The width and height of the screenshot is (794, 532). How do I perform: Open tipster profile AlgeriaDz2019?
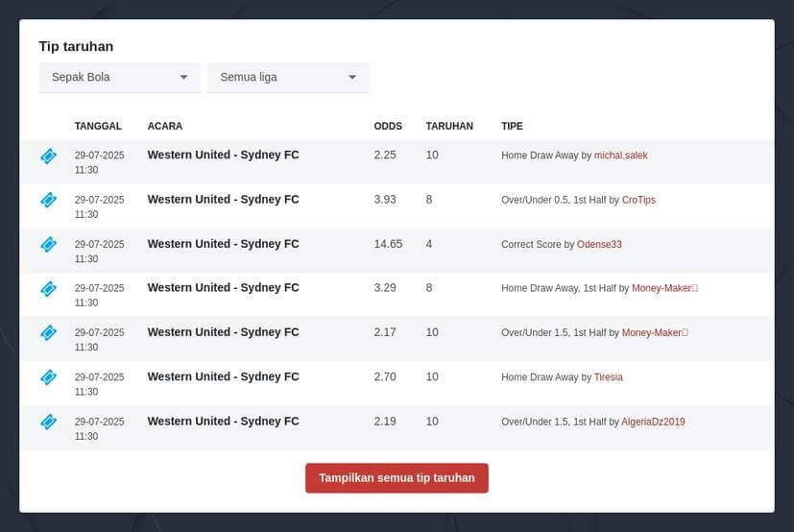[653, 423]
